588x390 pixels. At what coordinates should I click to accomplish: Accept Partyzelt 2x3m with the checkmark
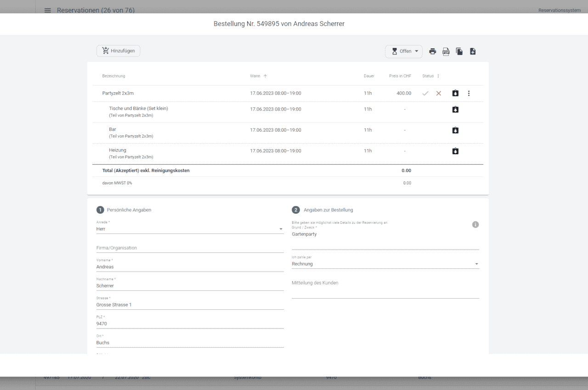pyautogui.click(x=425, y=93)
